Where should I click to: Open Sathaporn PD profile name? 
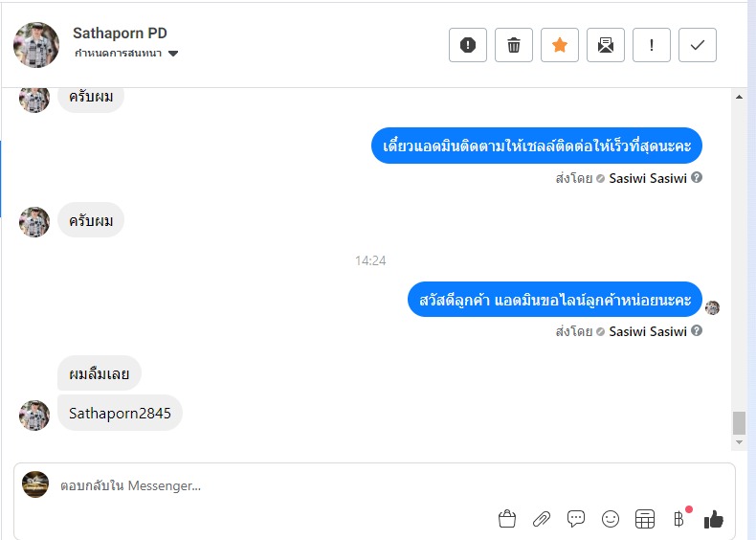(120, 34)
